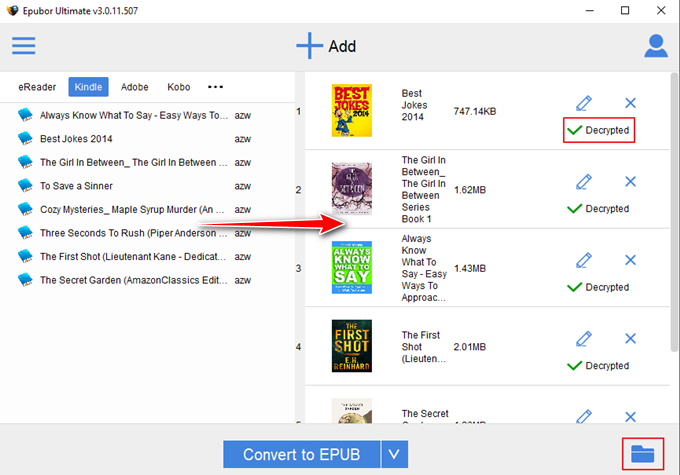Minimize the Epubor Ultimate window
This screenshot has height=475, width=680.
(x=589, y=10)
